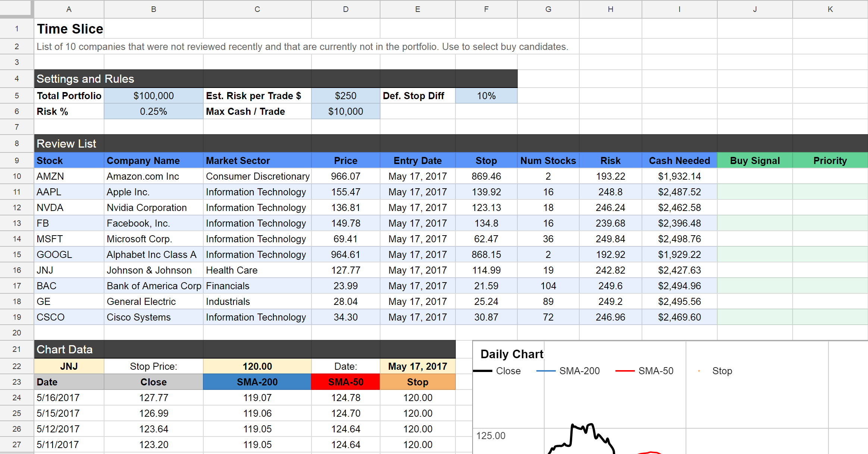
Task: Click the Market Sector column header
Action: 257,161
